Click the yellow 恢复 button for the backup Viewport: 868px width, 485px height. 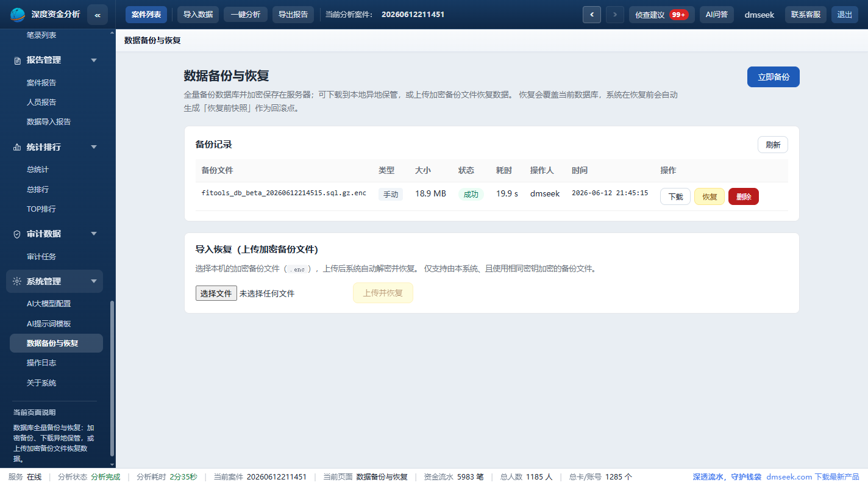click(710, 196)
